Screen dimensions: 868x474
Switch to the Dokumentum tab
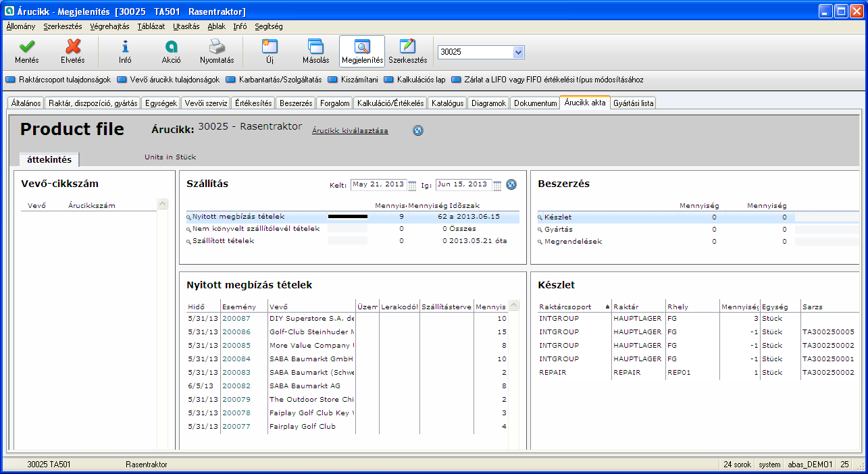click(535, 103)
